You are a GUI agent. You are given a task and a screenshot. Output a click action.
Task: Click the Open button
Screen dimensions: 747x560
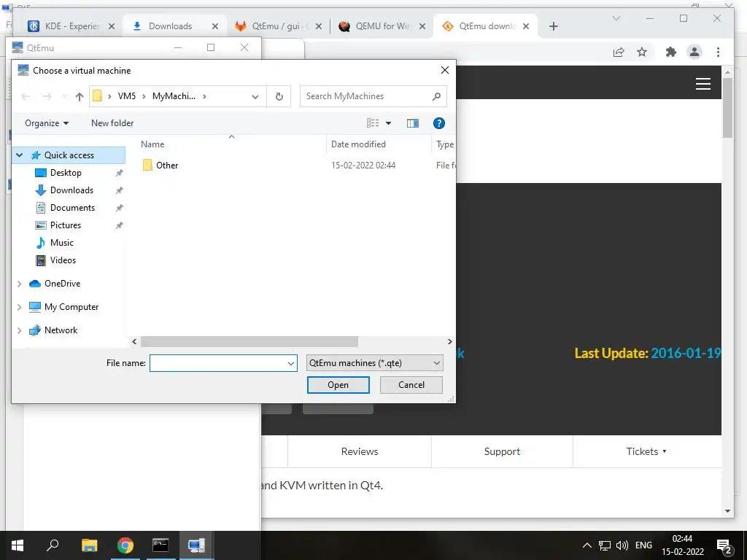338,385
